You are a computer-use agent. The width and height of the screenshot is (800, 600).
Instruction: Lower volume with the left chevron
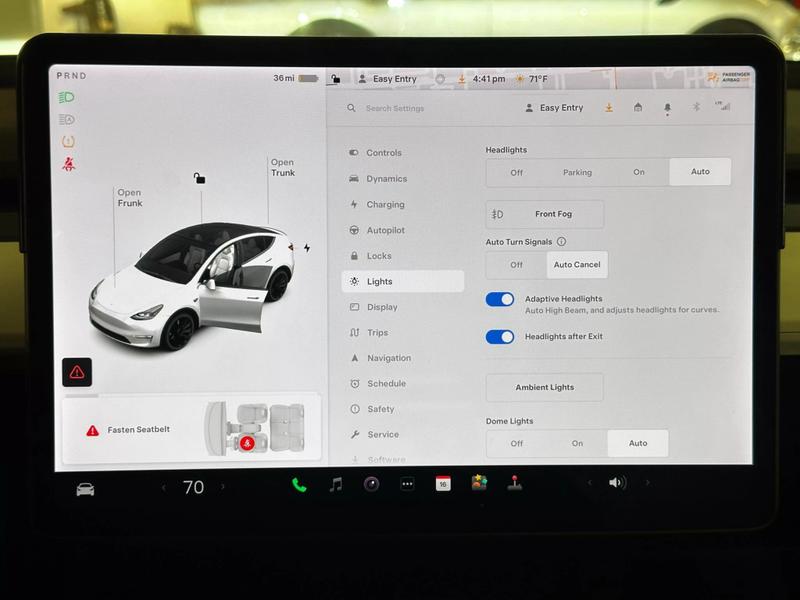[x=589, y=483]
